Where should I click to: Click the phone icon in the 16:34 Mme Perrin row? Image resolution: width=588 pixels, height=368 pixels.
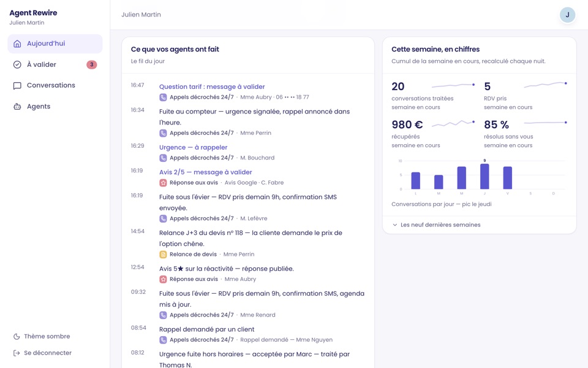click(163, 133)
